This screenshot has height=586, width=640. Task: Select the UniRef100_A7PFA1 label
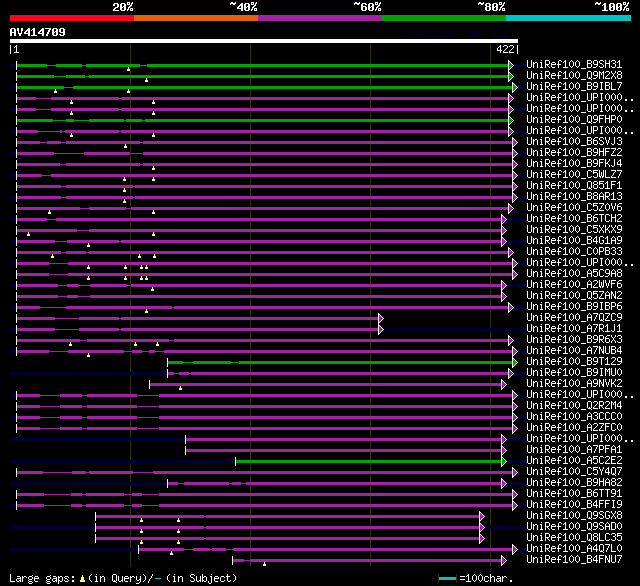[574, 450]
